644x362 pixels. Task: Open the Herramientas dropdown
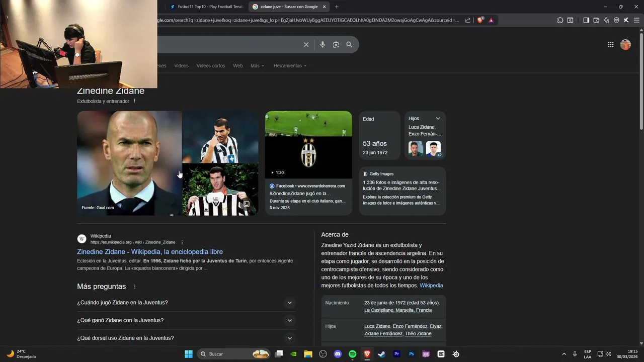290,66
